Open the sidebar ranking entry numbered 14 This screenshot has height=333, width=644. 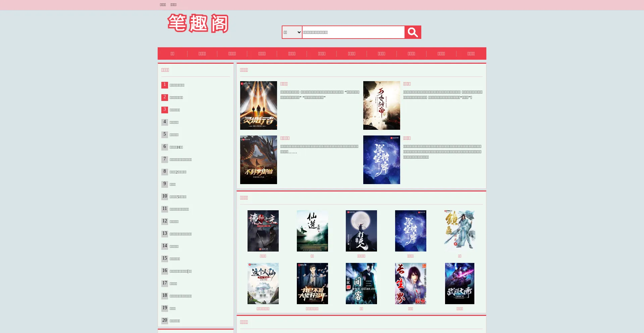tap(174, 246)
